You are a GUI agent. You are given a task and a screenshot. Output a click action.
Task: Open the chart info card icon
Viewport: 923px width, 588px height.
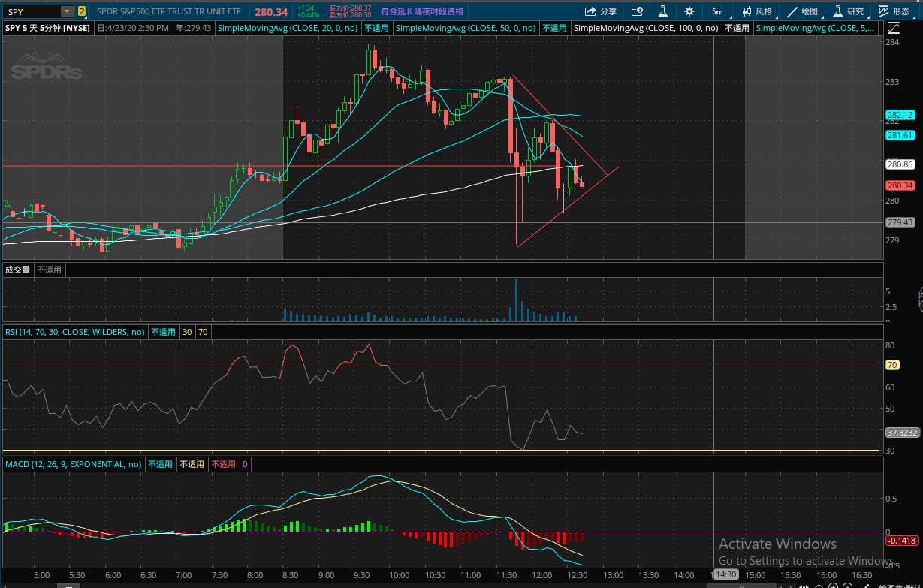637,11
